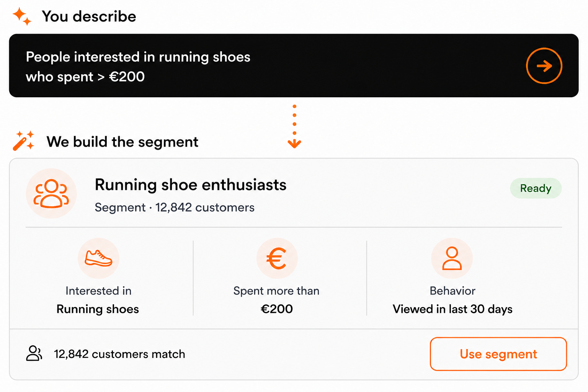
Task: Click the segment group people icon
Action: (x=51, y=194)
